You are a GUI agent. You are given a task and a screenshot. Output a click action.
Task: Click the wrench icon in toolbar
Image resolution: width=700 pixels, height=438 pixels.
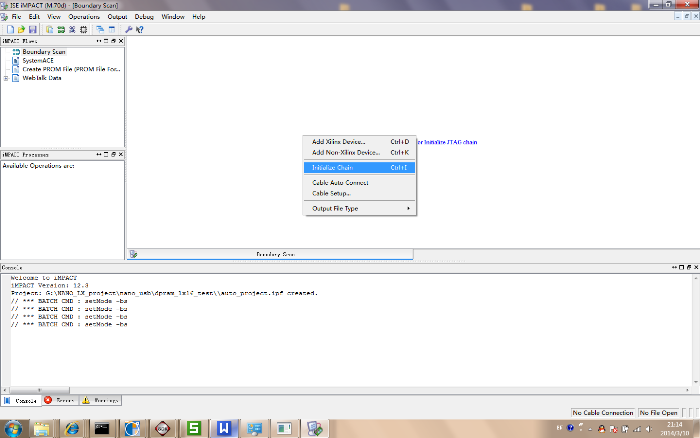pos(129,30)
